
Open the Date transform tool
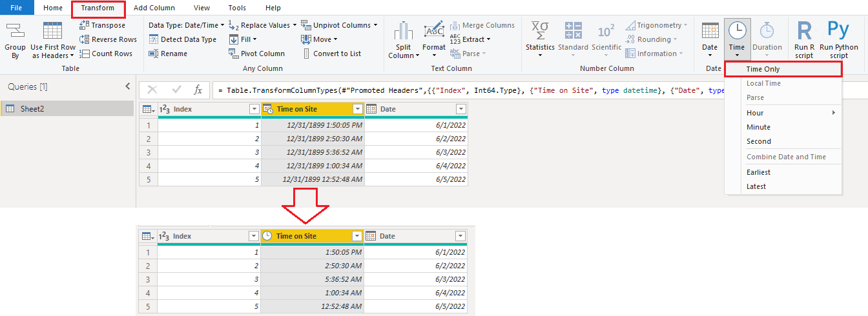[710, 40]
